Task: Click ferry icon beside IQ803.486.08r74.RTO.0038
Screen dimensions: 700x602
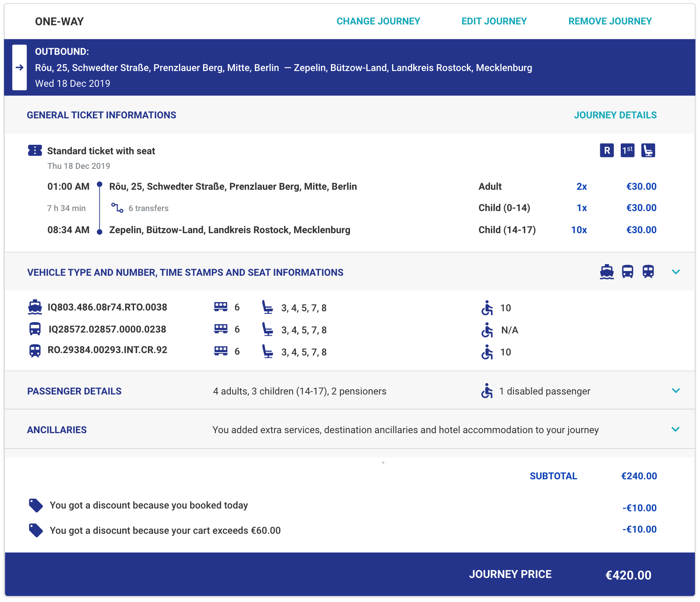Action: click(35, 307)
